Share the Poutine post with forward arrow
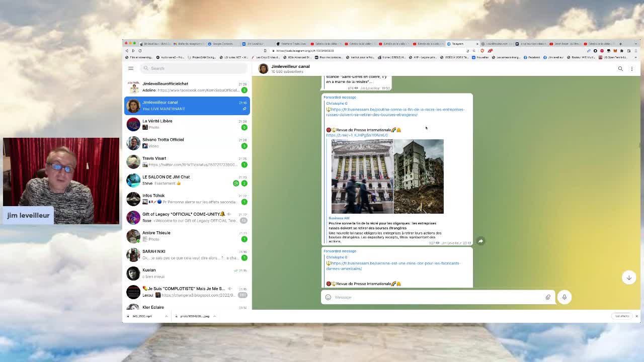 [480, 241]
